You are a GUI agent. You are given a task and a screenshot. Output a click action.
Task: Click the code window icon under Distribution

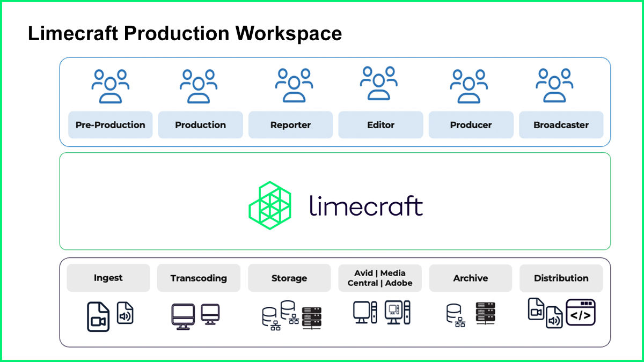tap(581, 312)
